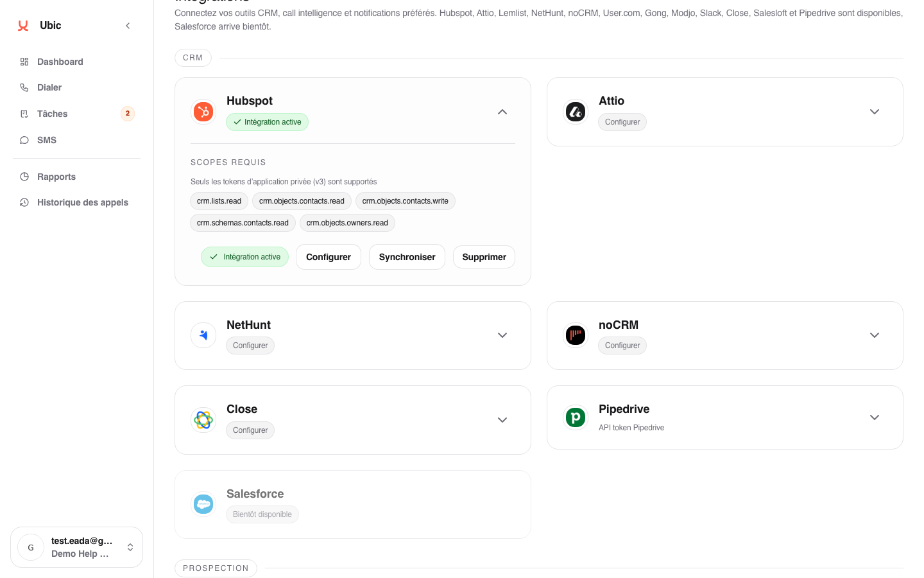Click the crm.lists.read scope chip
This screenshot has width=924, height=578.
click(x=219, y=201)
